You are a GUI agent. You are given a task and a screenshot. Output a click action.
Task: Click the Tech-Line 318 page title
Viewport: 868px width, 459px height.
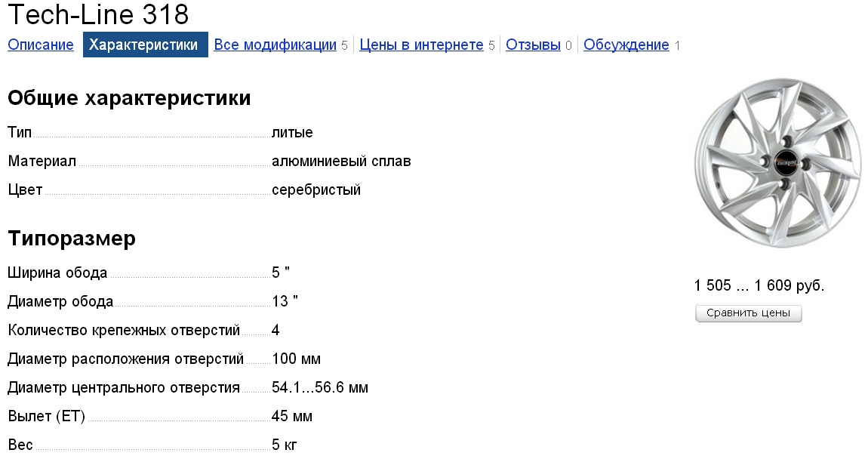coord(98,15)
